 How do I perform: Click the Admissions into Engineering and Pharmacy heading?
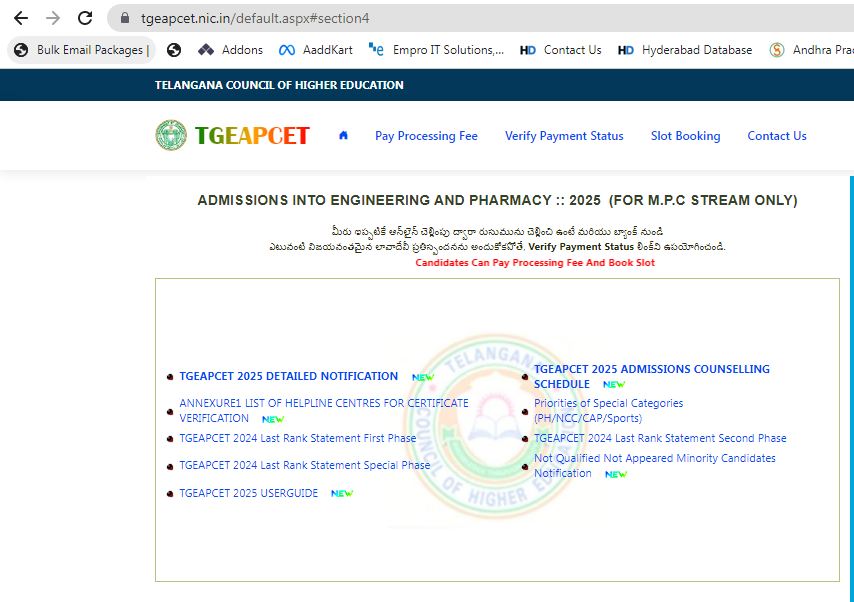[497, 200]
